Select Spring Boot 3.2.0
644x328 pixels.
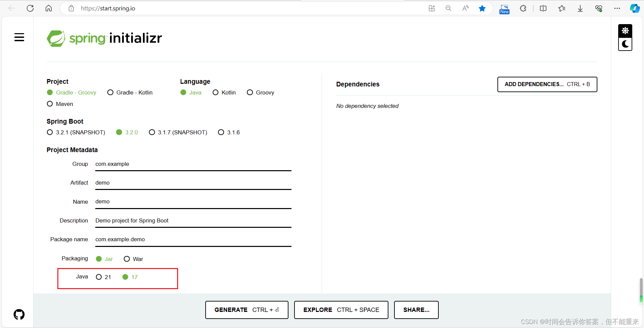point(127,132)
